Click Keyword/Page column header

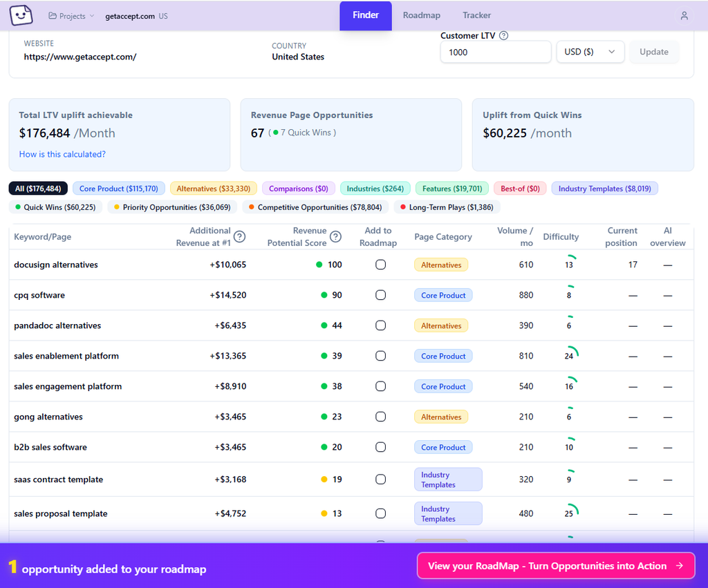[42, 237]
